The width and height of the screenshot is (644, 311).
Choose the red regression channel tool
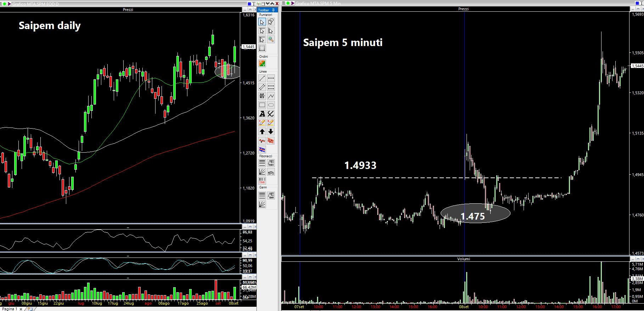(x=271, y=141)
